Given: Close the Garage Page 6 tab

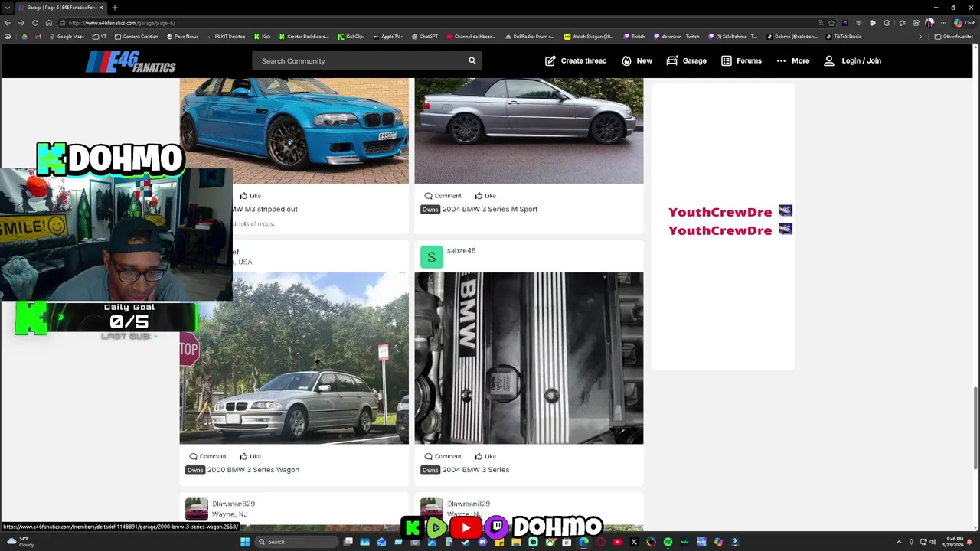Looking at the screenshot, I should click(x=100, y=8).
